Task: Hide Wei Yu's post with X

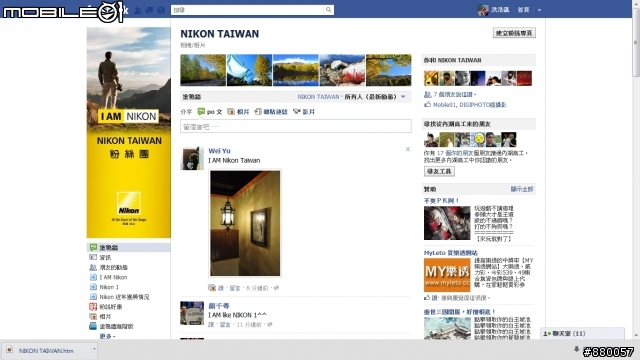Action: coord(407,149)
